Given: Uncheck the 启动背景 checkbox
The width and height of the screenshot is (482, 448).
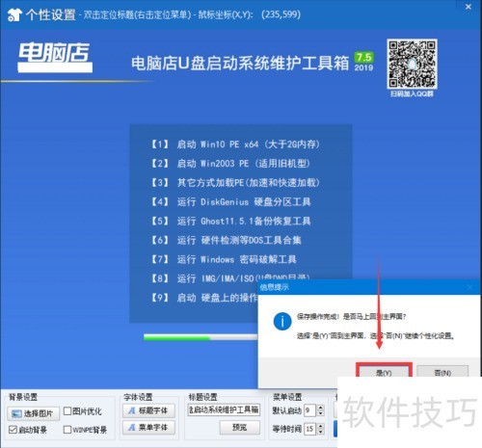Looking at the screenshot, I should (13, 430).
